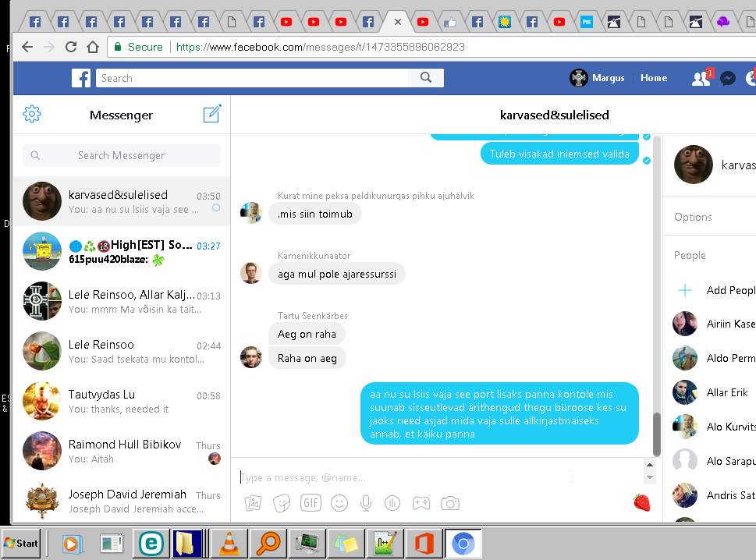The width and height of the screenshot is (756, 560).
Task: Click the Facebook search field
Action: (252, 78)
